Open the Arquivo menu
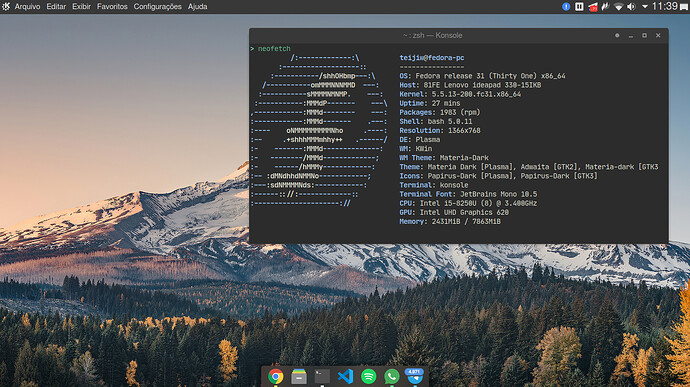Image resolution: width=690 pixels, height=387 pixels. click(27, 7)
